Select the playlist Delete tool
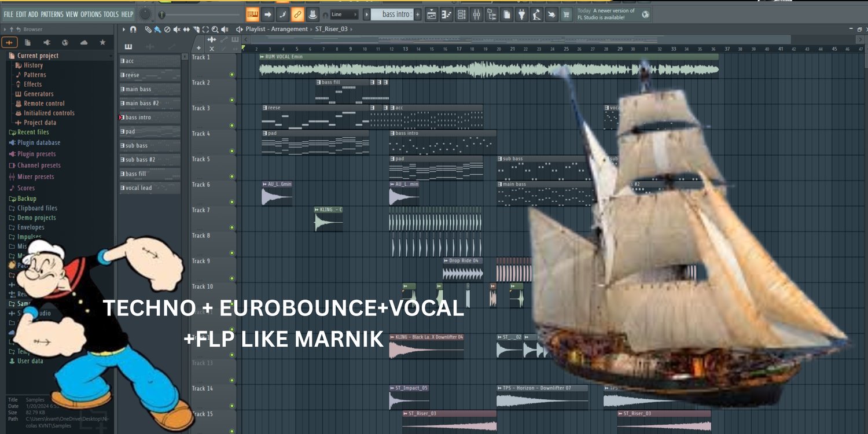Screen dimensions: 868x434 pyautogui.click(x=167, y=29)
